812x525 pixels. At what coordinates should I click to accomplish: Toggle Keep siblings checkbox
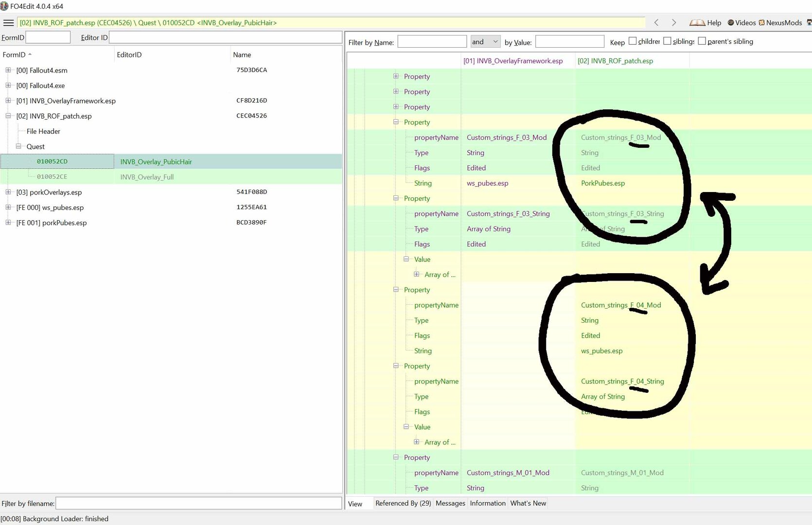pyautogui.click(x=667, y=41)
